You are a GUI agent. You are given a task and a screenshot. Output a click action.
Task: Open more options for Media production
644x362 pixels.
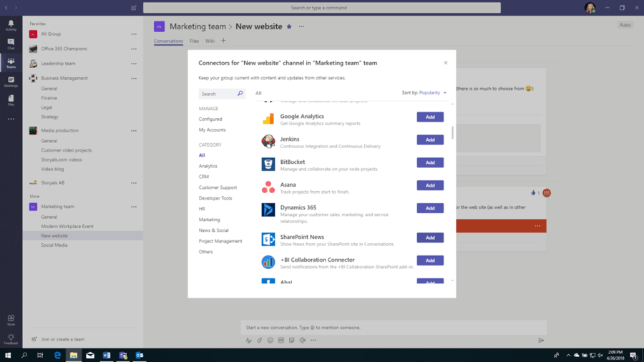pos(134,130)
